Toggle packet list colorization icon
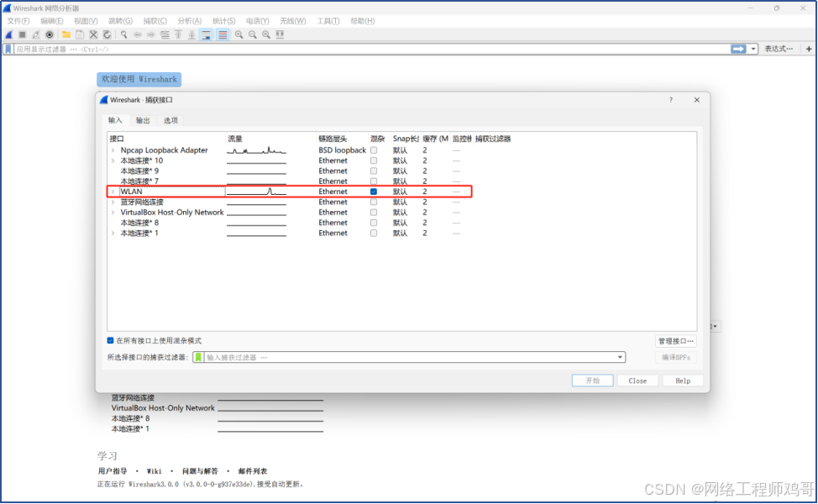Image resolution: width=818 pixels, height=504 pixels. click(223, 35)
